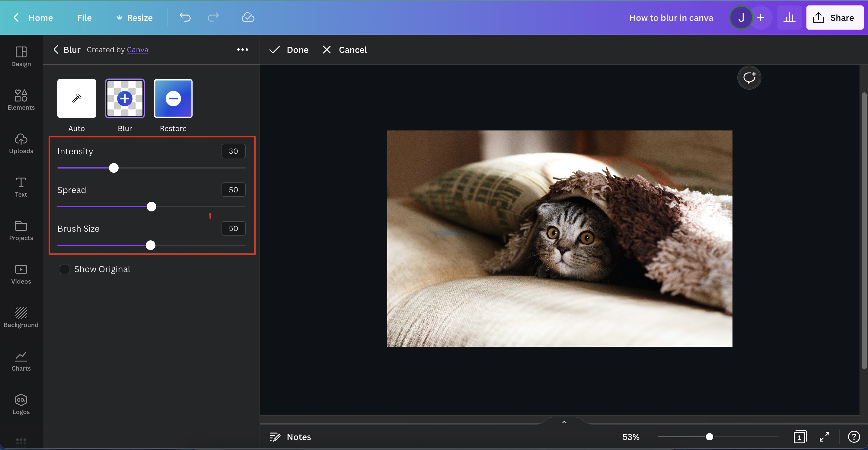
Task: Open the Elements panel
Action: (x=21, y=100)
